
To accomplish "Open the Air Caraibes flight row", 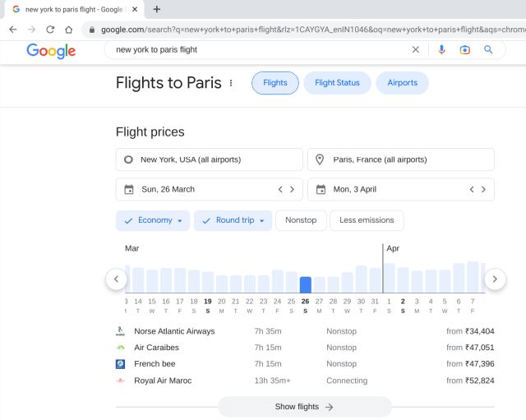I will pos(305,348).
